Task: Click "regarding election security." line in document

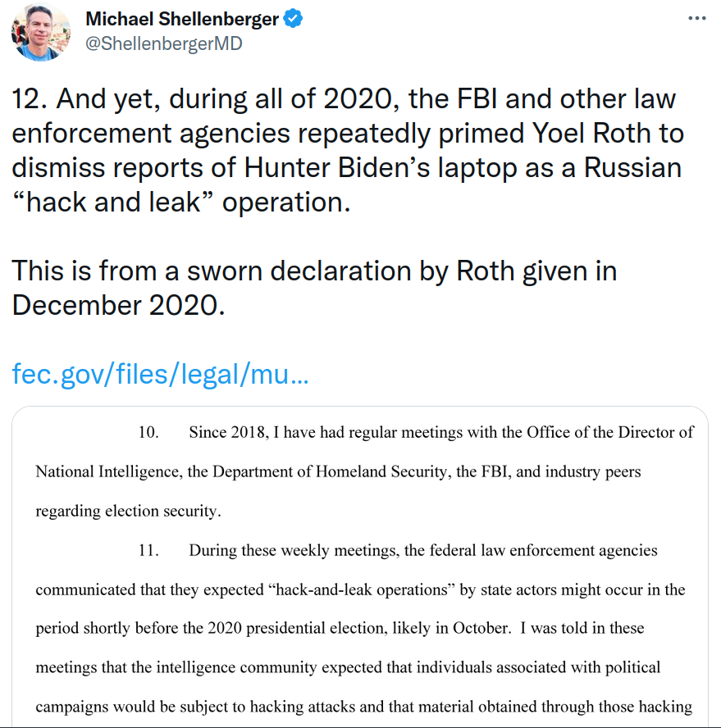Action: point(129,511)
